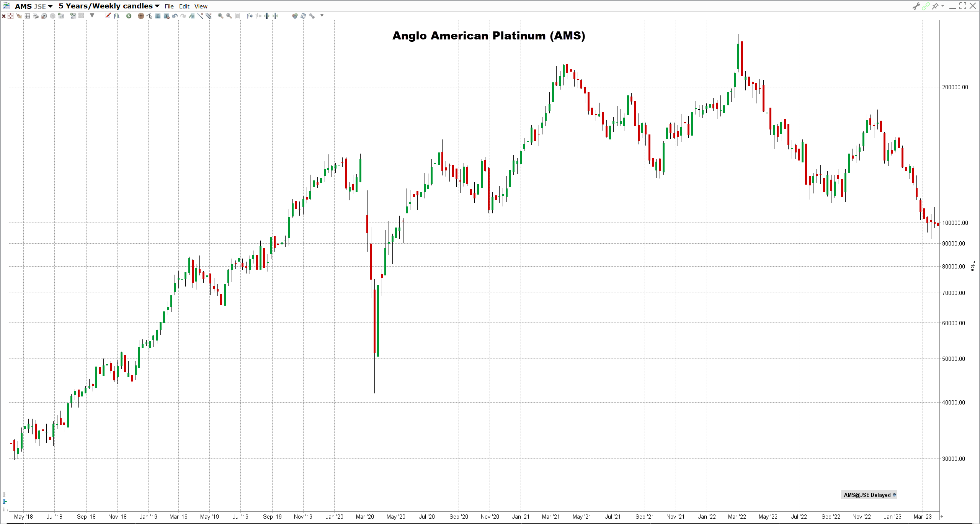Viewport: 980px width, 524px height.
Task: Click the 30000.00 price axis label
Action: (x=954, y=459)
